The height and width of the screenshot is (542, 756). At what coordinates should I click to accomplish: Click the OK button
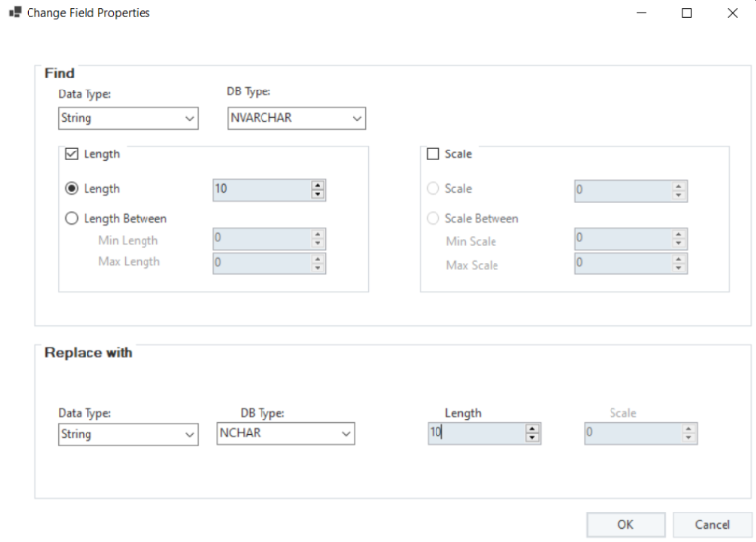625,525
